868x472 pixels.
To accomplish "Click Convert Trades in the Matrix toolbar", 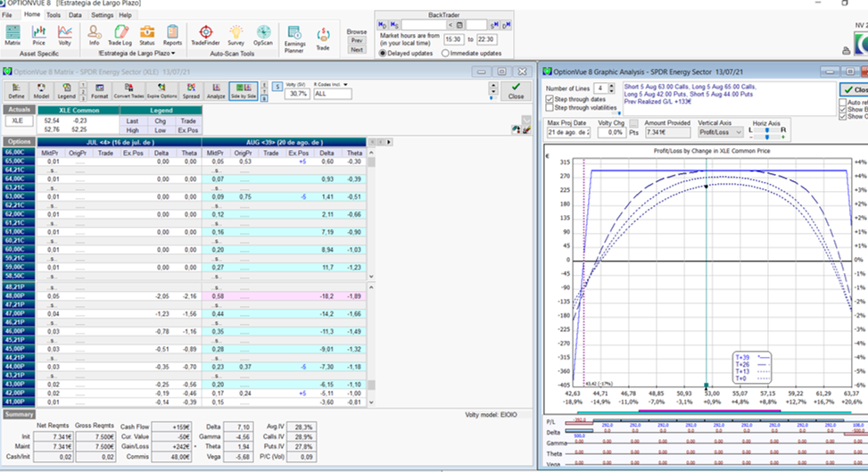I will tap(129, 91).
